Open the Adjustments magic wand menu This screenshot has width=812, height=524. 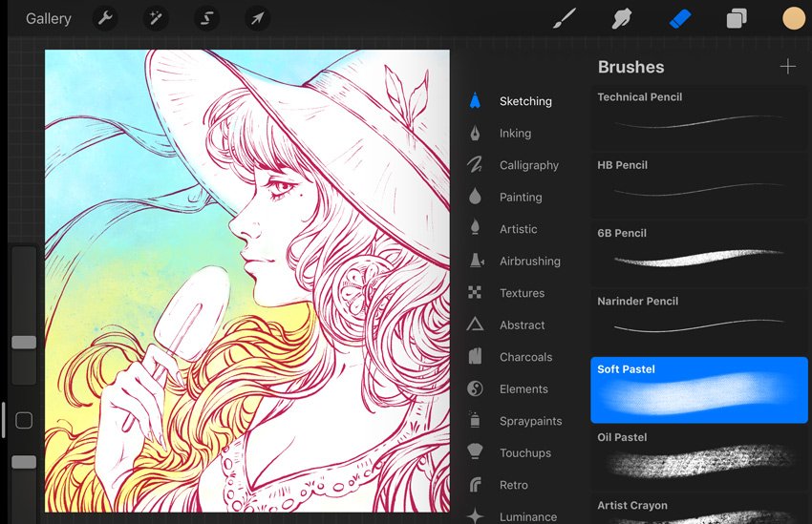point(156,19)
